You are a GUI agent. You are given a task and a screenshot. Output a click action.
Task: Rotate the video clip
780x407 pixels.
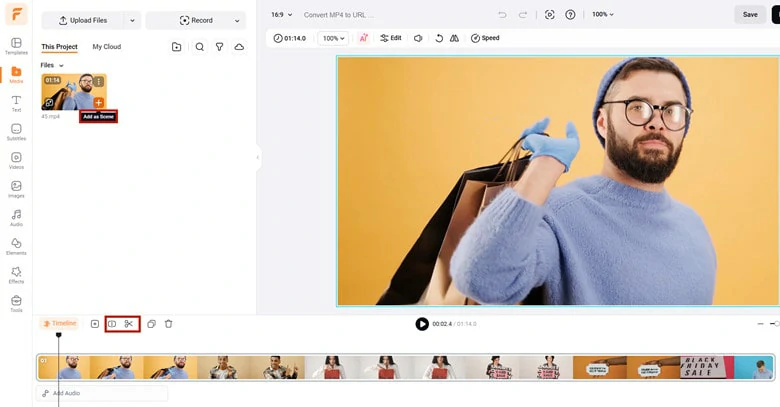439,38
